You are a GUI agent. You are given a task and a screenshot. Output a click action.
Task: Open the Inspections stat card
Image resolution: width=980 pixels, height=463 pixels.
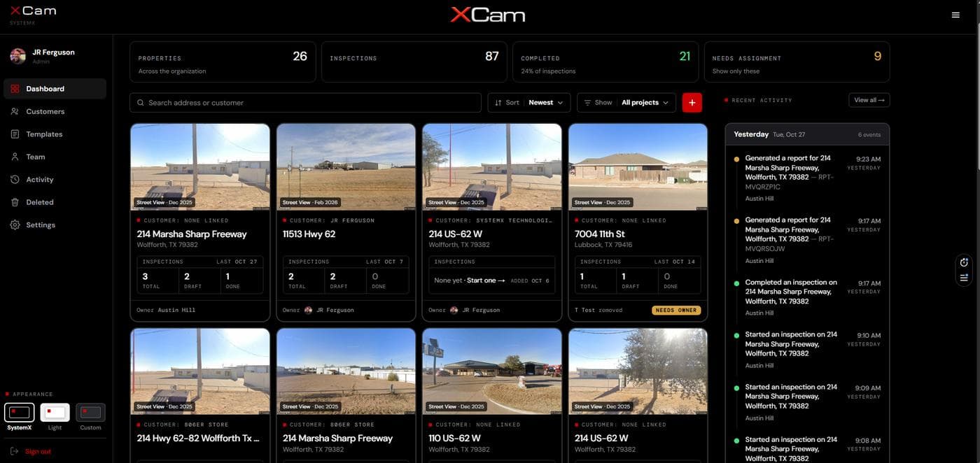tap(414, 62)
